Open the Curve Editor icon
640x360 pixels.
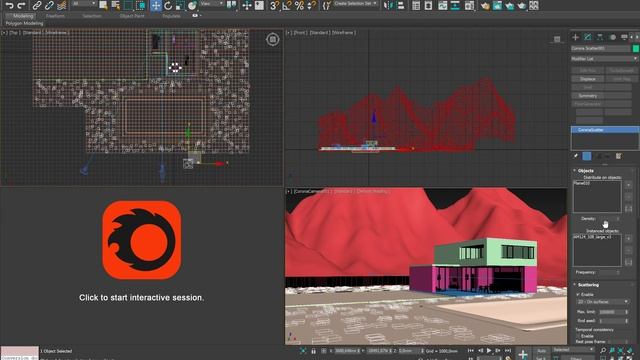click(x=442, y=5)
